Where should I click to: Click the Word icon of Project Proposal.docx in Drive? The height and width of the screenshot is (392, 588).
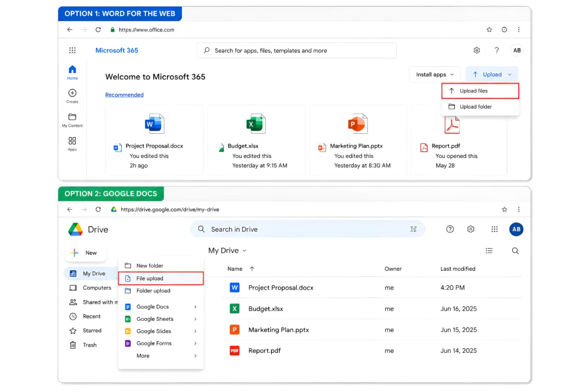point(235,288)
